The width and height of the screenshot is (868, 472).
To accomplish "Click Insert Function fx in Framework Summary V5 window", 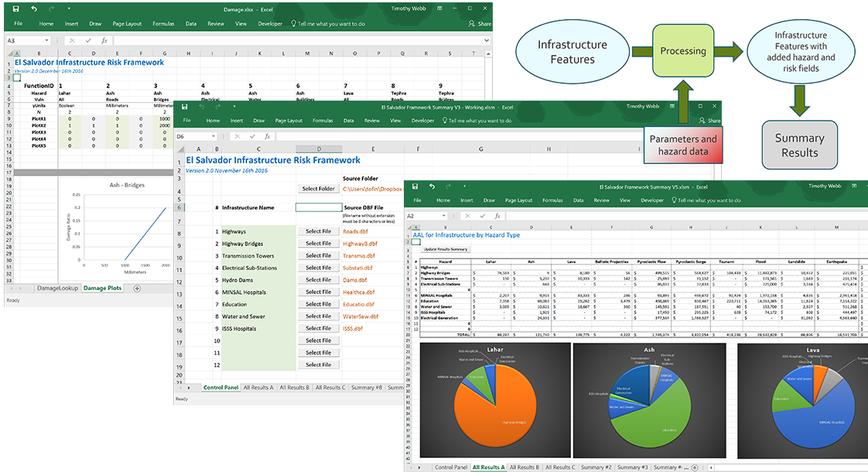I will 497,216.
